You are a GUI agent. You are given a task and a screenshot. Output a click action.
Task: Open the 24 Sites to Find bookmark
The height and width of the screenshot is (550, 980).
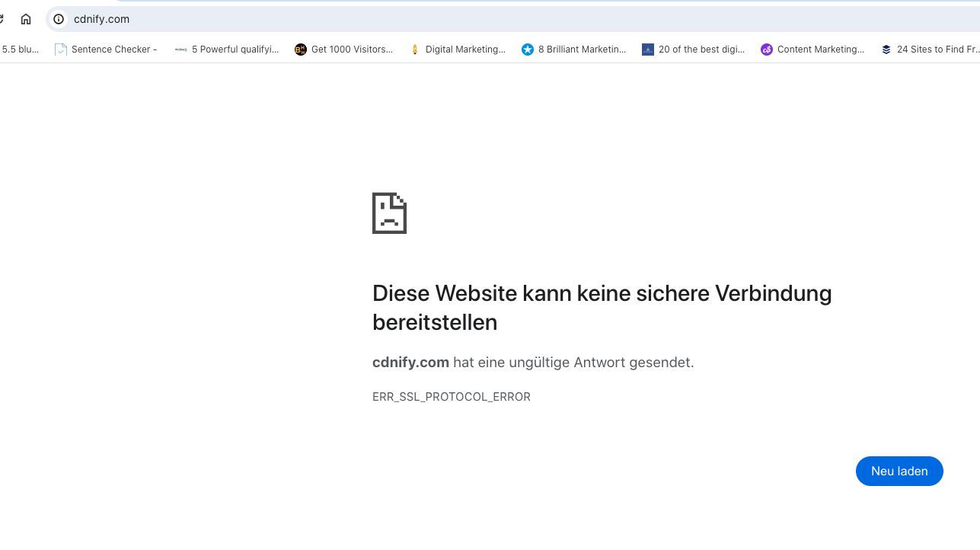tap(930, 50)
